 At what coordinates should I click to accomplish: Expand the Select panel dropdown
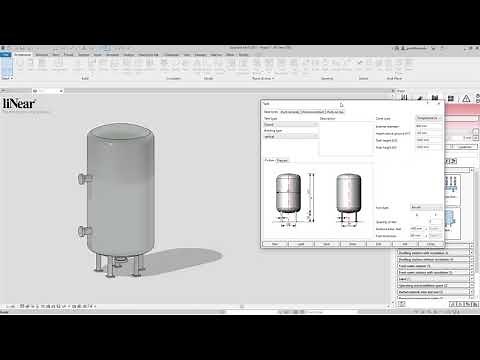click(x=7, y=78)
